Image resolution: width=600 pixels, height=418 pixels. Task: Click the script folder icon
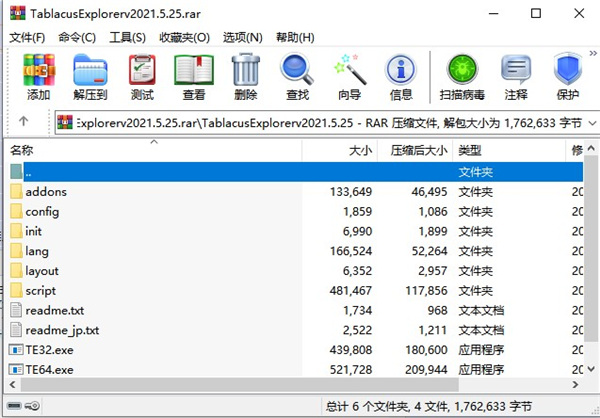pos(16,290)
